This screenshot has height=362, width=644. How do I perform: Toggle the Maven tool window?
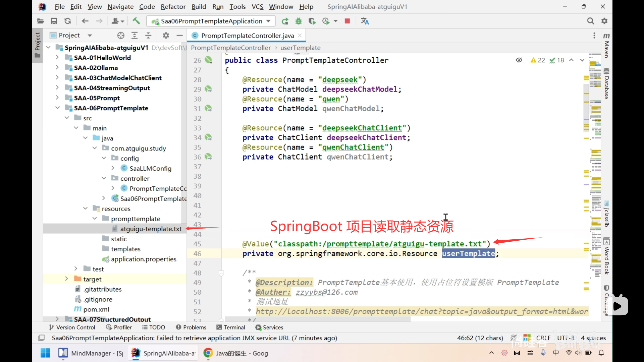click(606, 45)
